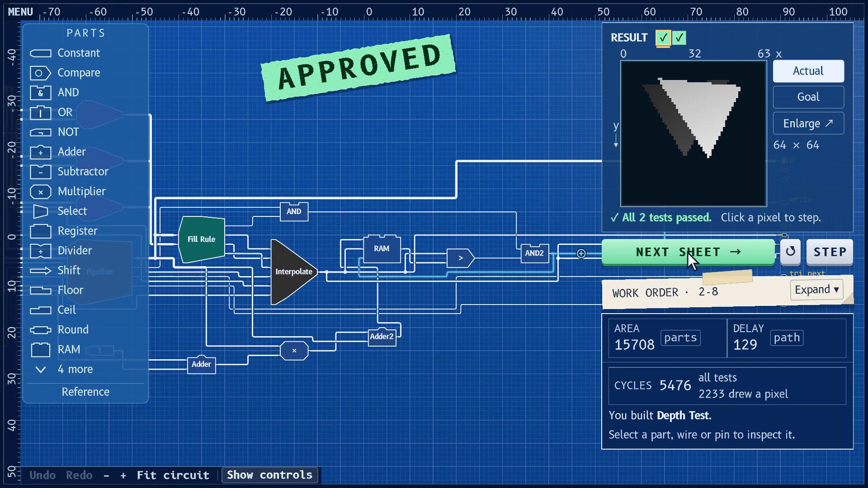Click the reset circular arrow button
This screenshot has height=488, width=868.
coord(790,252)
